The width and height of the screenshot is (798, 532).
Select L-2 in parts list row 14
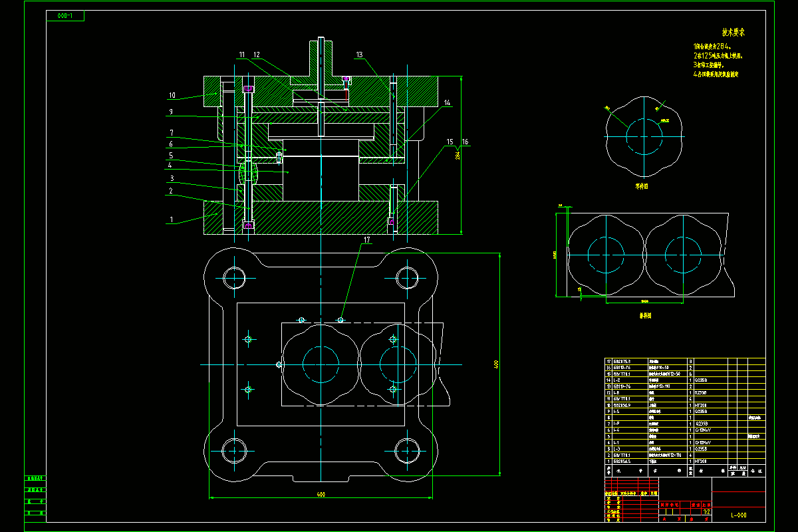pos(617,380)
